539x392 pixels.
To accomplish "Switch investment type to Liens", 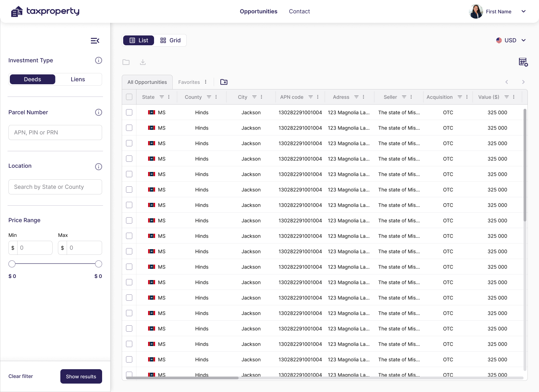I will pos(78,79).
